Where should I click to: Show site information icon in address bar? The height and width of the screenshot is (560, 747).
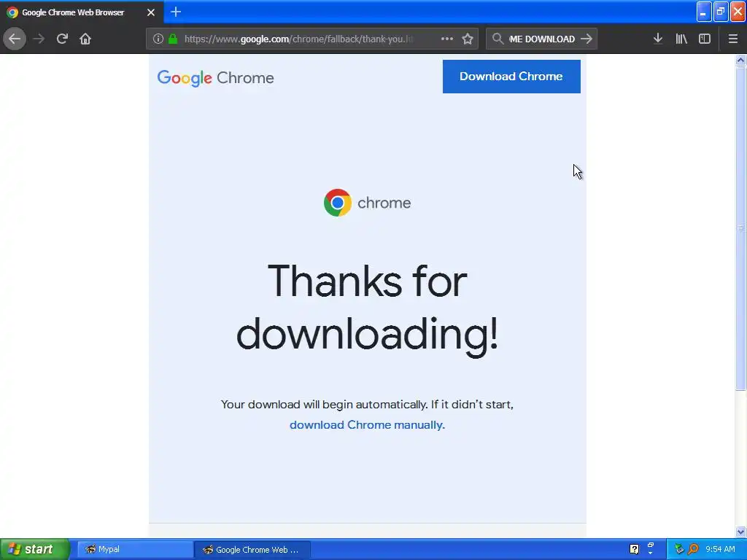pyautogui.click(x=158, y=39)
